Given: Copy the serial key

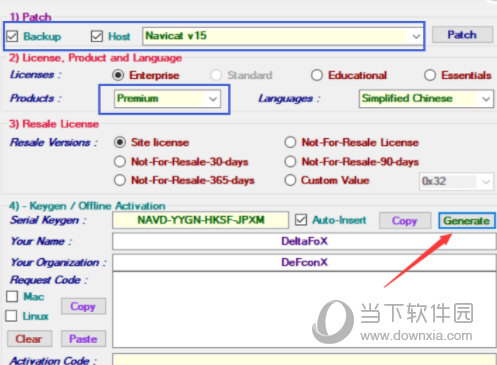Looking at the screenshot, I should [x=405, y=221].
